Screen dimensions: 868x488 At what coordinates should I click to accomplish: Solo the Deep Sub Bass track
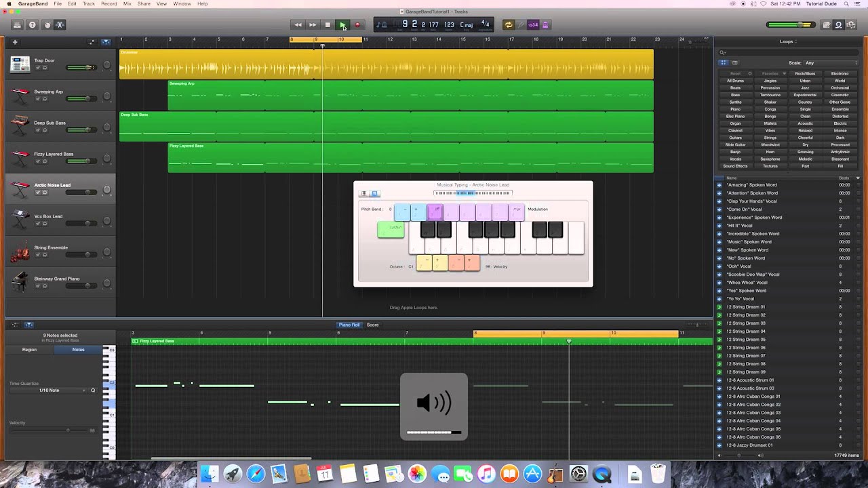45,130
